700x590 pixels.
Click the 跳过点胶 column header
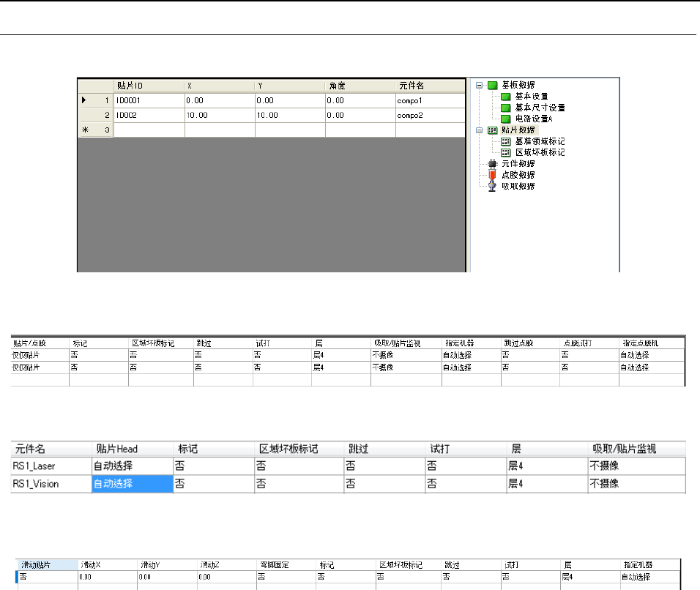coord(530,343)
